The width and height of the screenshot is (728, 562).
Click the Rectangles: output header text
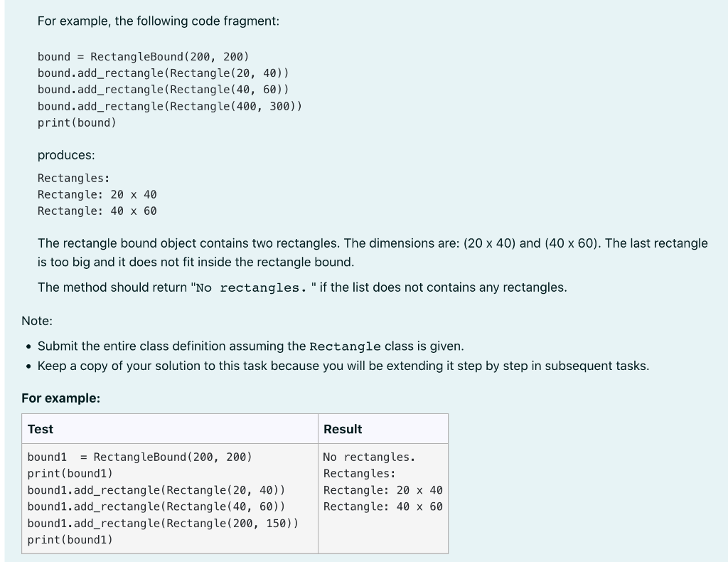(x=73, y=178)
